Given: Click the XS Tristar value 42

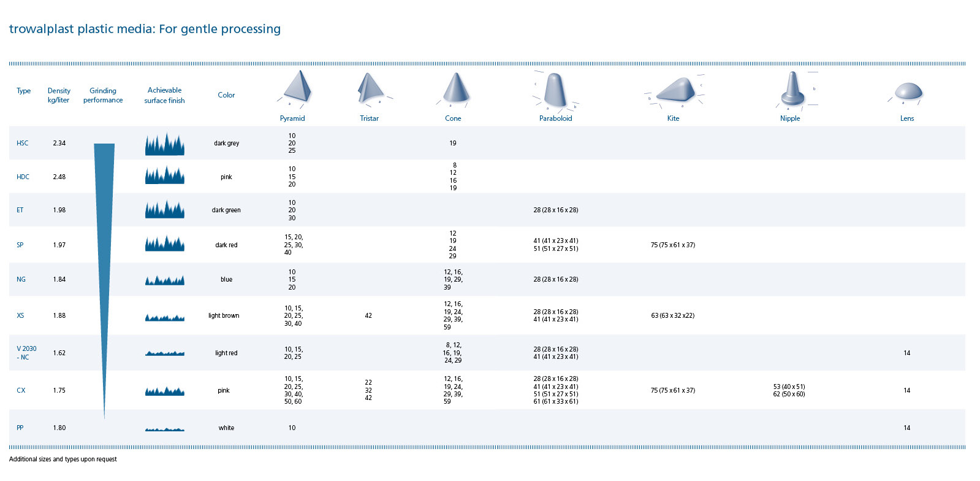Looking at the screenshot, I should (368, 316).
